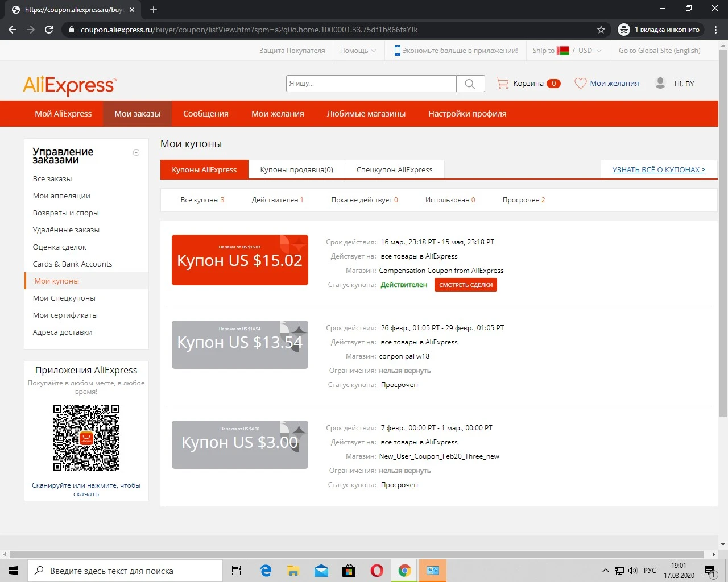Viewport: 728px width, 582px height.
Task: Click the AliExpress app QR code
Action: click(86, 438)
